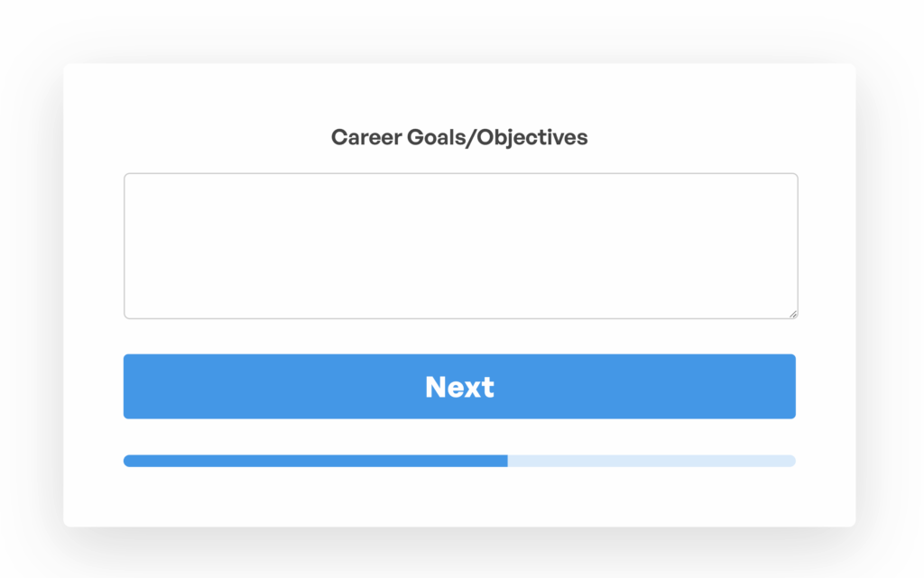924x578 pixels.
Task: Click the text area resize handle
Action: (x=793, y=314)
